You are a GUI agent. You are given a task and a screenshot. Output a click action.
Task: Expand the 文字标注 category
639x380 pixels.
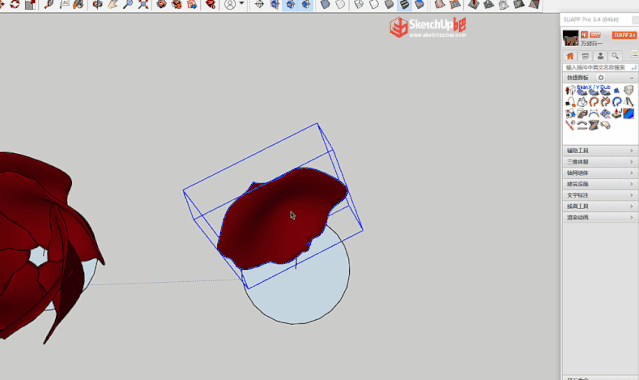coord(600,195)
